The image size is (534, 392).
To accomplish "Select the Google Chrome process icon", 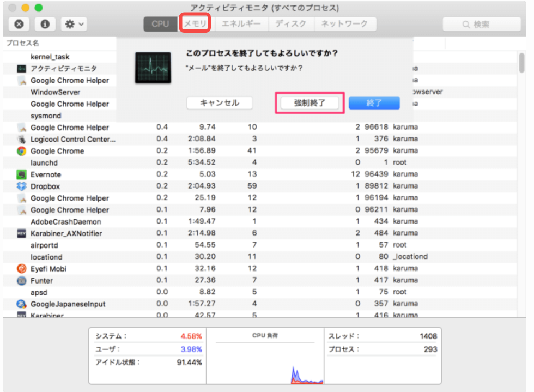I will [x=22, y=151].
